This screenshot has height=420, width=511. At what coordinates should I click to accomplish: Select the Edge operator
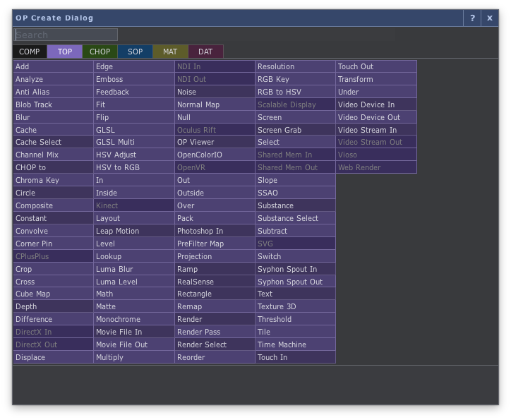(134, 66)
